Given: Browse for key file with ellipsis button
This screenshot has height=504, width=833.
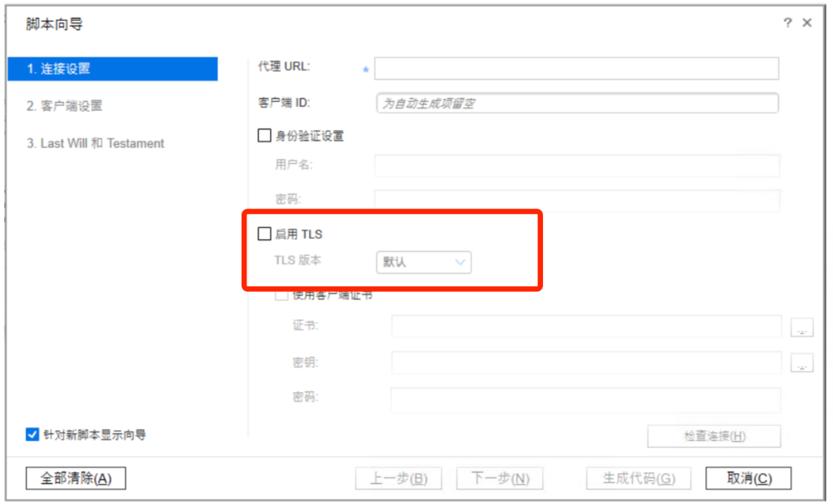Looking at the screenshot, I should pyautogui.click(x=801, y=363).
